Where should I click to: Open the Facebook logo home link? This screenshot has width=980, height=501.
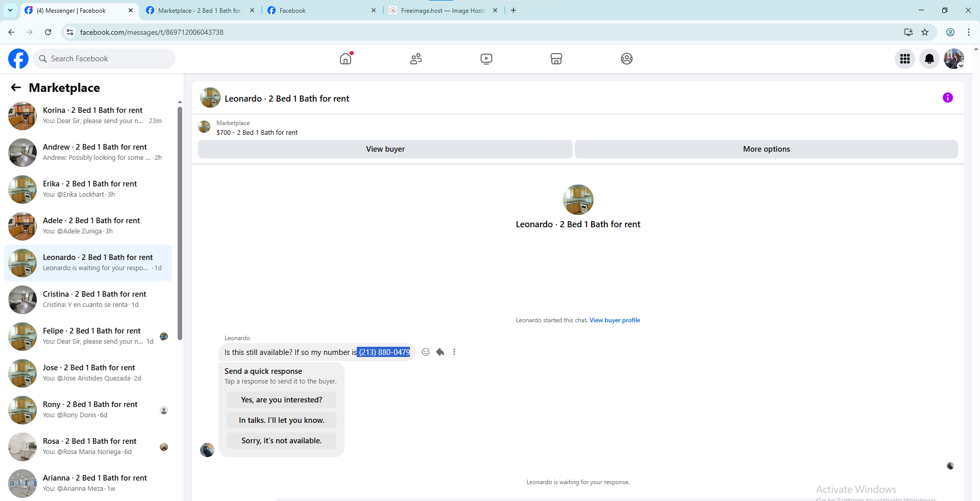[18, 59]
